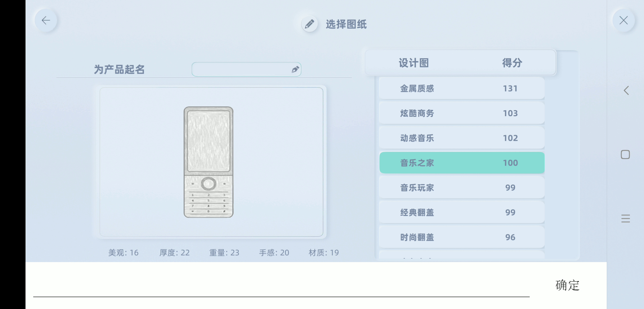
Task: Select the 金属质感 design row
Action: point(462,88)
